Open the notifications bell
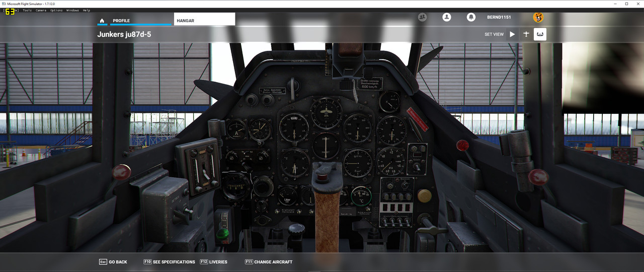Viewport: 644px width, 272px height. (x=471, y=17)
